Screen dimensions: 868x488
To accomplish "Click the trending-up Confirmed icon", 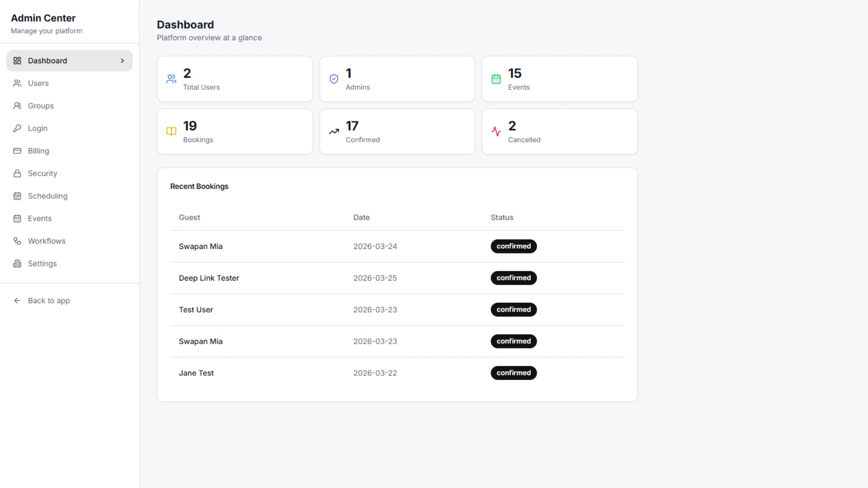I will coord(334,131).
